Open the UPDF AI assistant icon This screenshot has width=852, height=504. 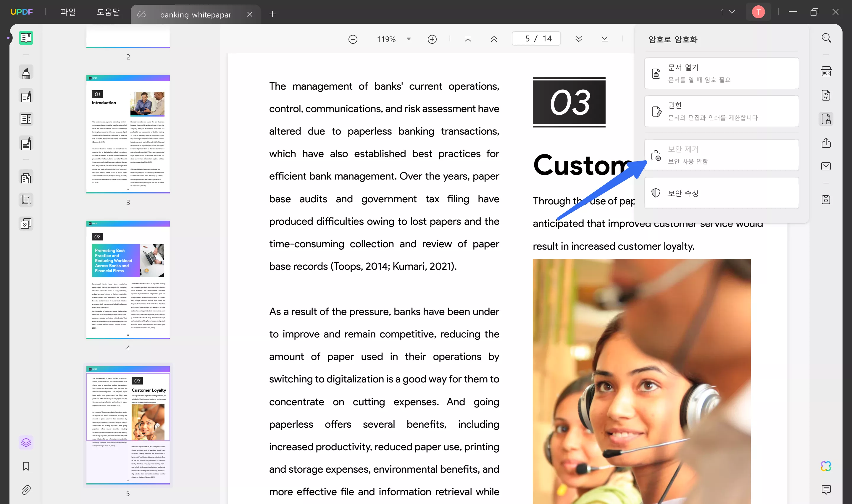826,466
